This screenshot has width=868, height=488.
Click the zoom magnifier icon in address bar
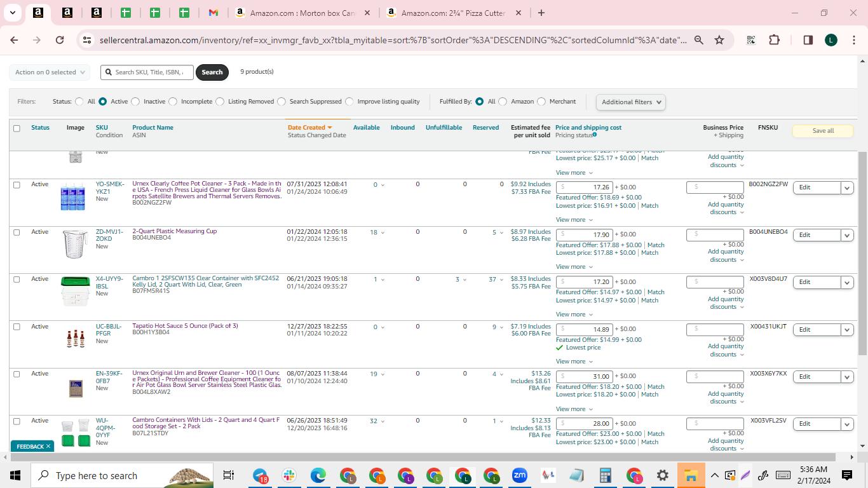coord(699,40)
